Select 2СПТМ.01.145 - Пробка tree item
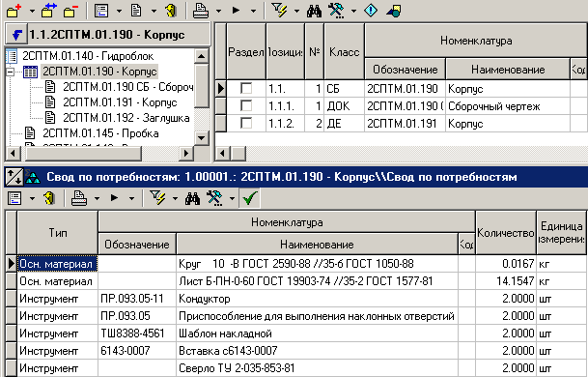This screenshot has height=377, width=588. pyautogui.click(x=100, y=133)
